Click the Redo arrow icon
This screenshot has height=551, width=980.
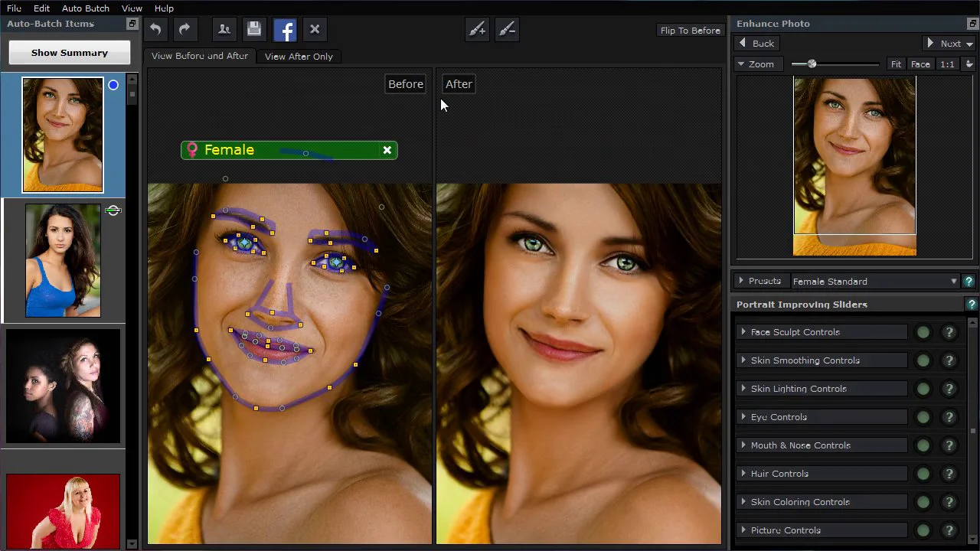(x=185, y=30)
